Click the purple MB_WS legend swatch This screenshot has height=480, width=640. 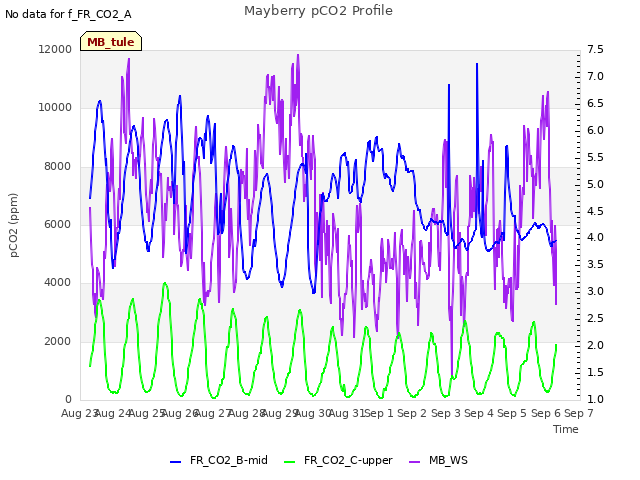(414, 462)
